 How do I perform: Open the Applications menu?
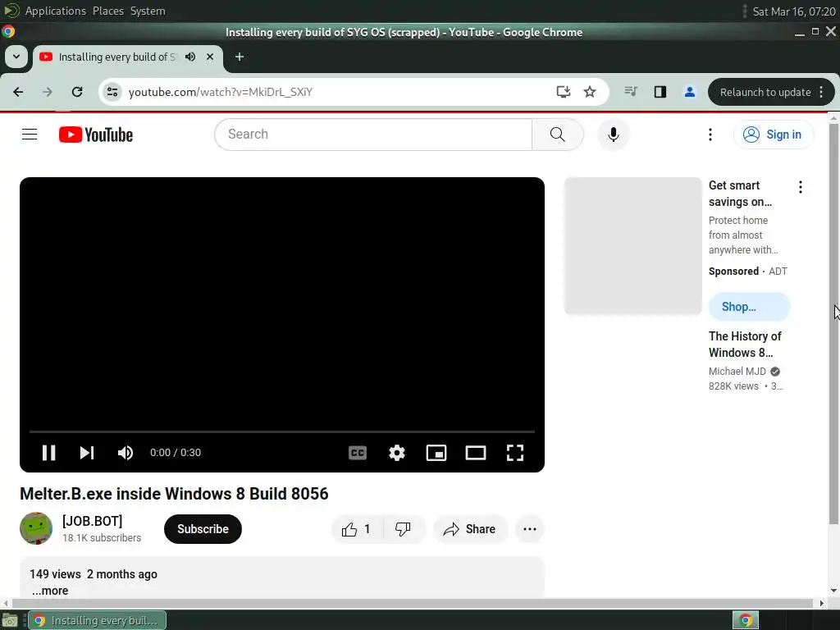(55, 11)
